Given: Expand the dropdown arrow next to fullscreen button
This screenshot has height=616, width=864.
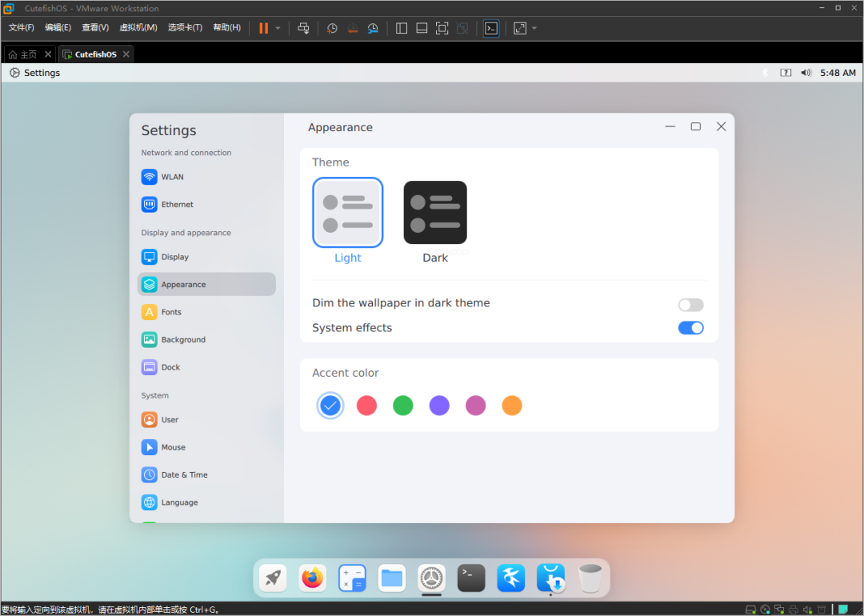Looking at the screenshot, I should [534, 28].
